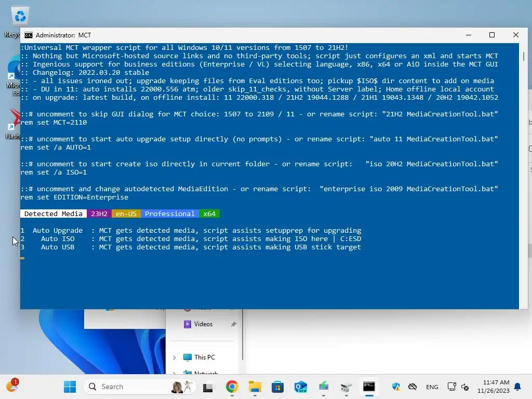The image size is (532, 399).
Task: Open Outlook (new) from the taskbar
Action: [x=301, y=387]
